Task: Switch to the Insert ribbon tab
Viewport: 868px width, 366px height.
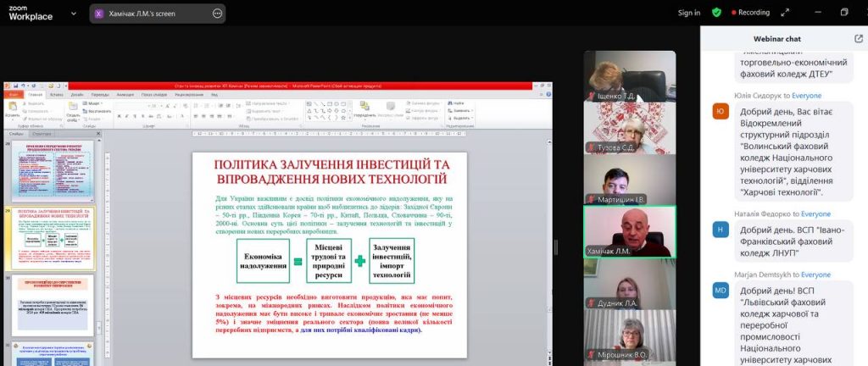Action: pos(58,94)
